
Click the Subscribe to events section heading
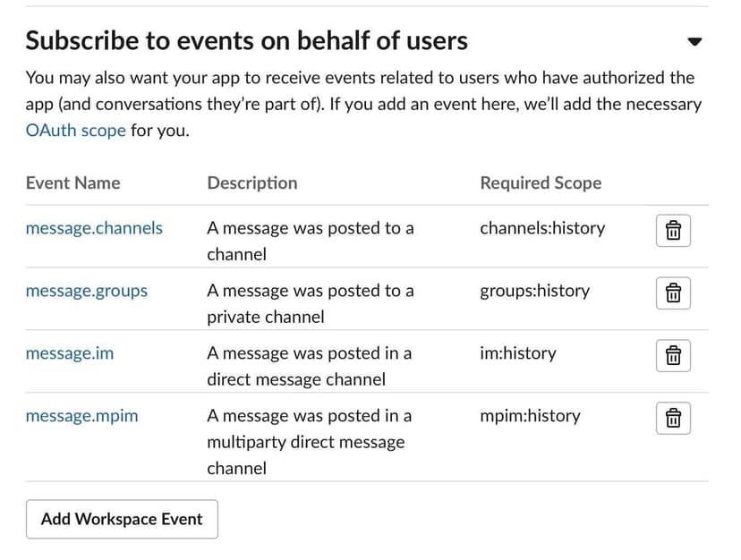click(246, 41)
